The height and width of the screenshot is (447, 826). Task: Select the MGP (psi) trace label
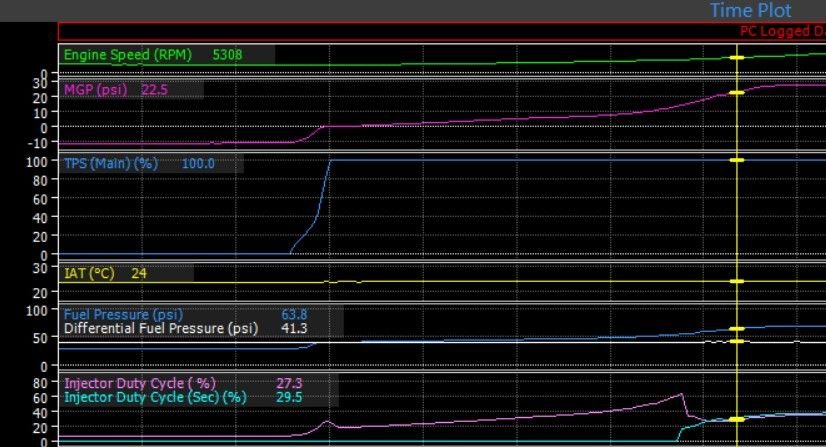point(95,90)
